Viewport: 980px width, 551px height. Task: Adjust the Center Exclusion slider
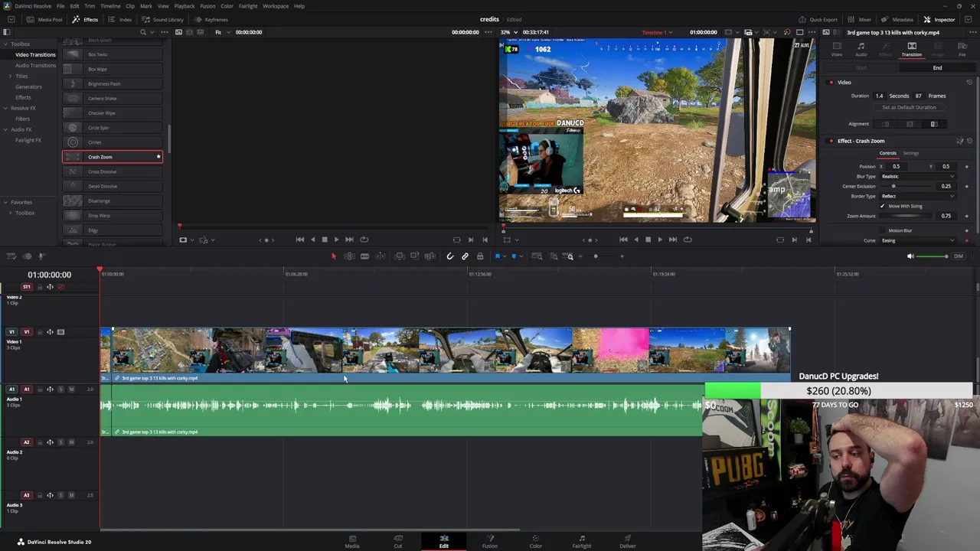click(x=907, y=186)
